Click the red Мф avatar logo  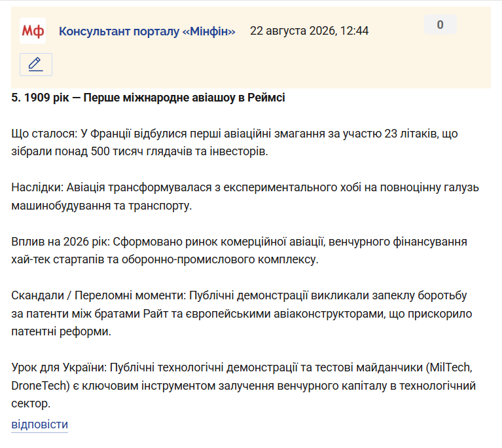pos(32,31)
